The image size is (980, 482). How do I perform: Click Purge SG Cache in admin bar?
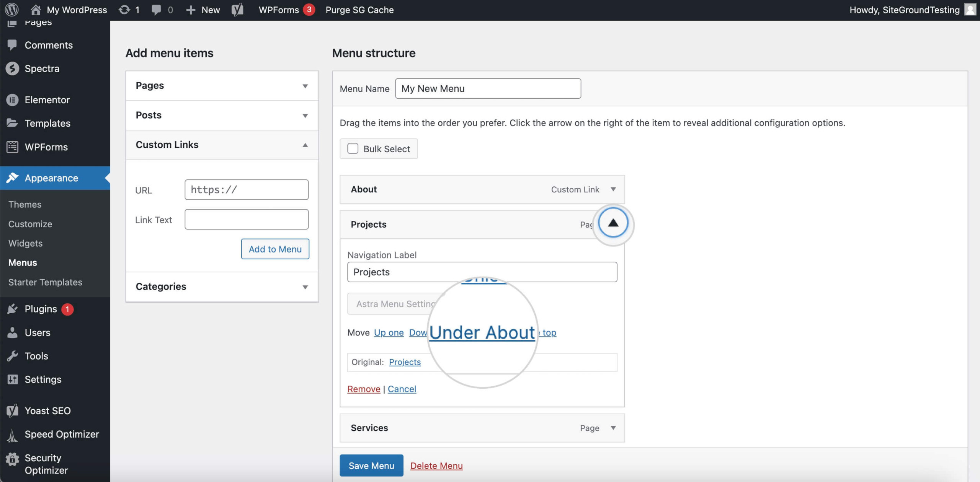pyautogui.click(x=359, y=10)
